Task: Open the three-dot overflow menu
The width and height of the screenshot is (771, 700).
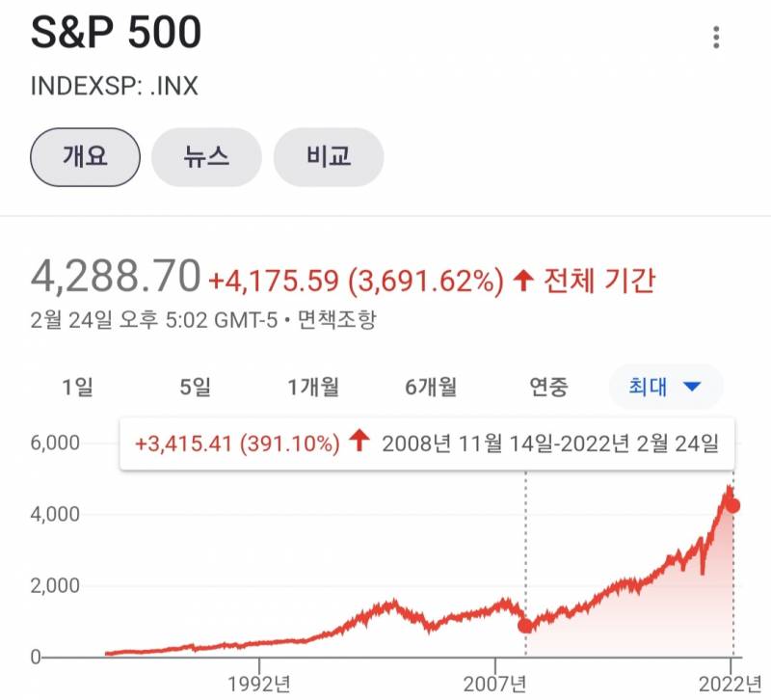Action: coord(716,37)
